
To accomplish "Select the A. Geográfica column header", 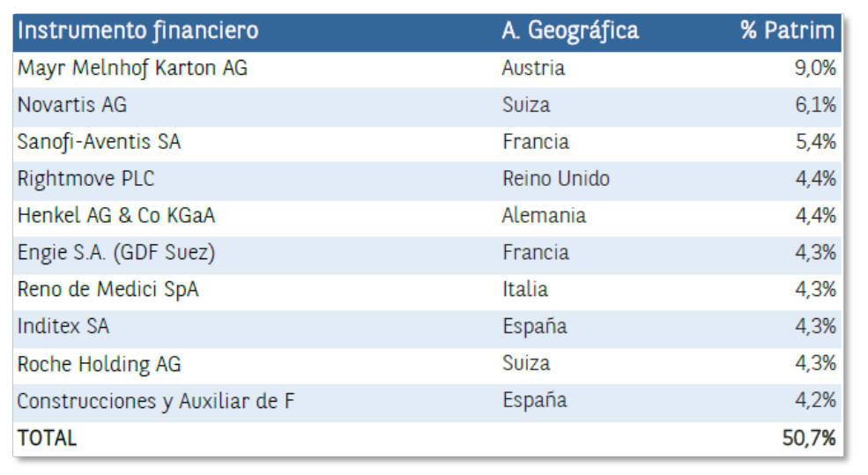I will tap(570, 31).
